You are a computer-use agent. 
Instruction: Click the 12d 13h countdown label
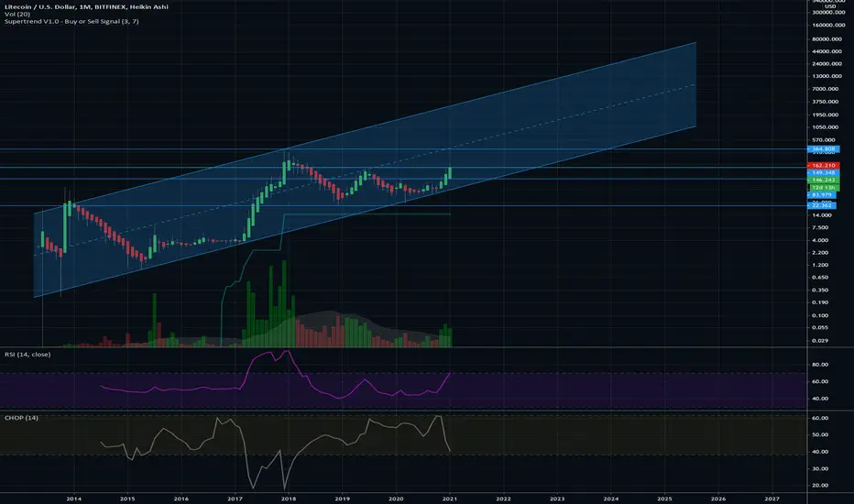tap(825, 188)
